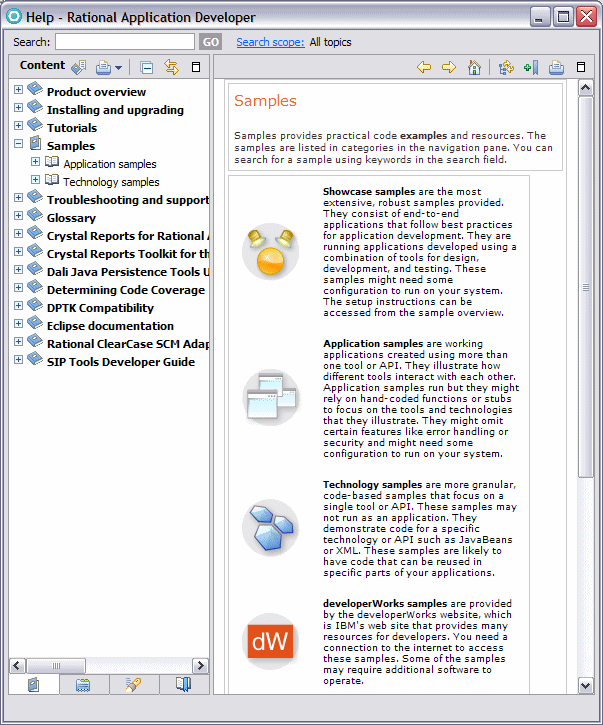This screenshot has height=725, width=603.
Task: Expand the Technology samples node
Action: 35,179
